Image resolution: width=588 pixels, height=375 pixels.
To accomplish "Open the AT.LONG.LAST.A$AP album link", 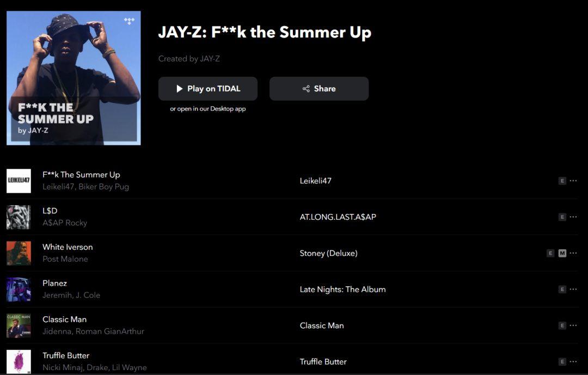I will click(338, 217).
